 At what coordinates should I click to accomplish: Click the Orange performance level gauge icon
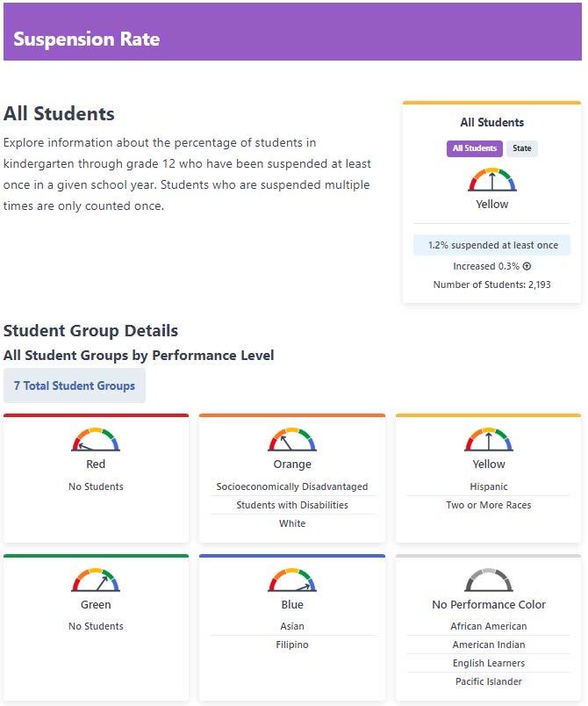click(x=292, y=439)
